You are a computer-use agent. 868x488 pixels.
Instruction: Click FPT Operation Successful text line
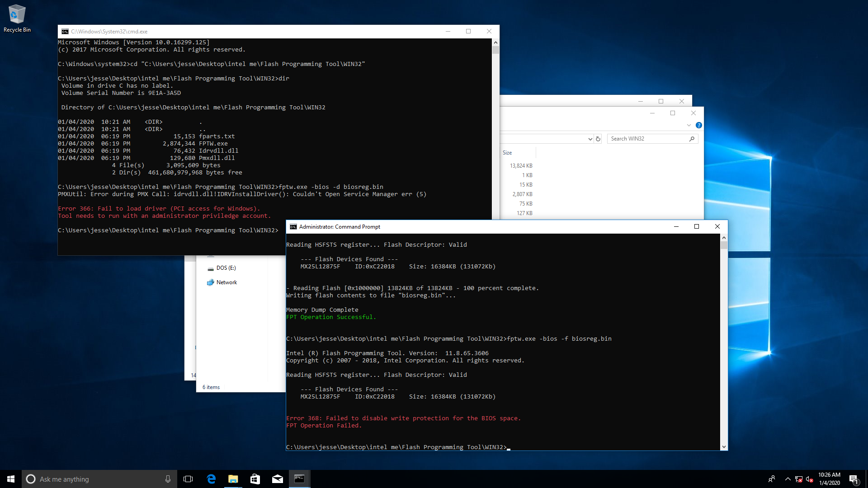pyautogui.click(x=331, y=317)
